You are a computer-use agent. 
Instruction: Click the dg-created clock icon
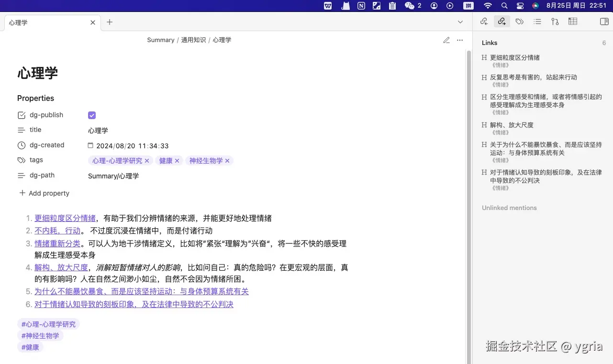coord(21,145)
